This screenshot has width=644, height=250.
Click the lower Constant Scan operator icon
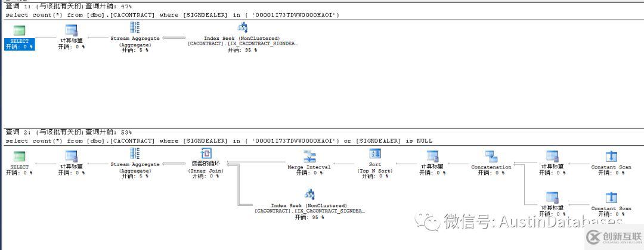click(x=611, y=198)
